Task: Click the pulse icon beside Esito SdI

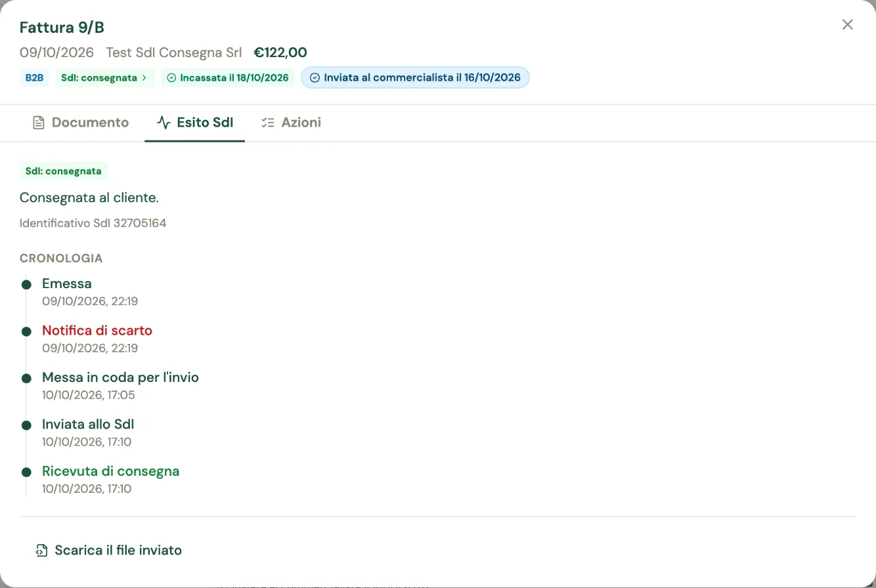Action: pyautogui.click(x=164, y=123)
